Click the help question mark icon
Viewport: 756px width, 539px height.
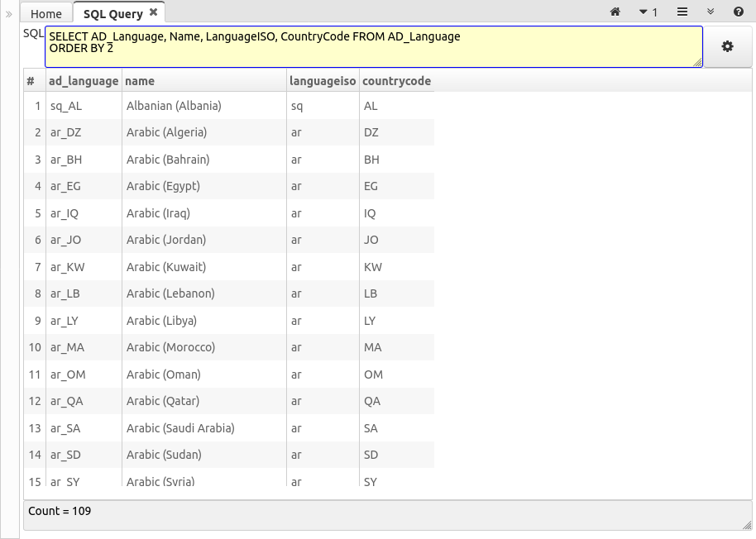[738, 12]
